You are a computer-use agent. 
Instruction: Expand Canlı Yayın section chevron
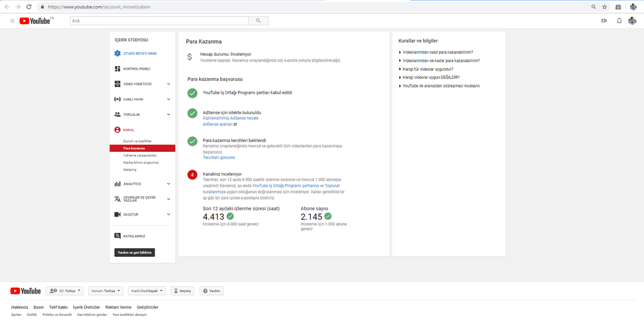click(x=169, y=99)
